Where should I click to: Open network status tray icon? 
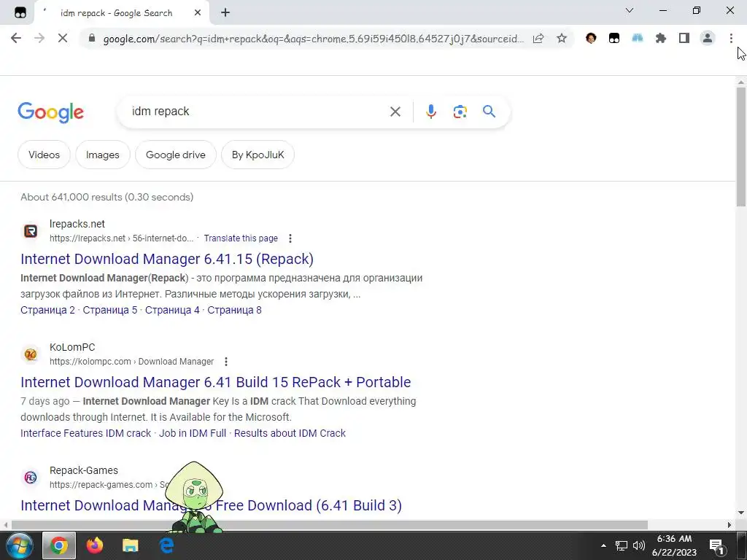[622, 545]
